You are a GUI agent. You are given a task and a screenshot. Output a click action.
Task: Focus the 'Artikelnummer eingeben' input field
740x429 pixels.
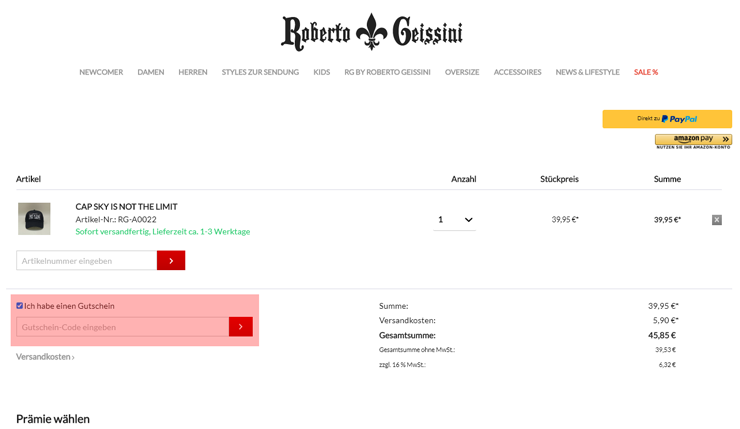coord(86,261)
